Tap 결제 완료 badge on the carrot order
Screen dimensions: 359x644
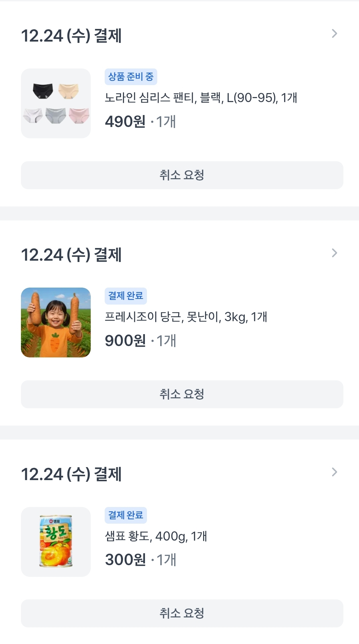pos(126,296)
